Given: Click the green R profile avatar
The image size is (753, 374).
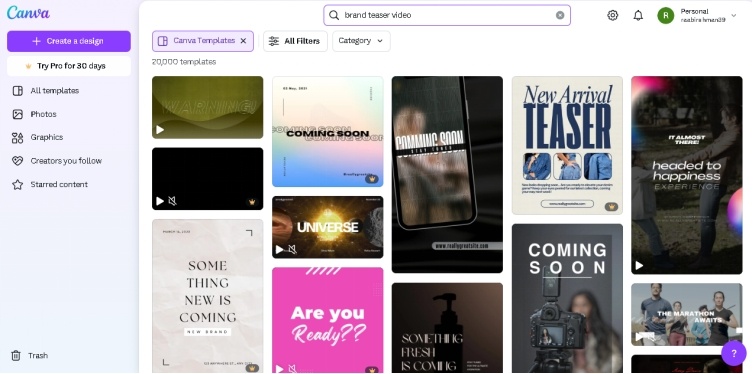Looking at the screenshot, I should [666, 15].
